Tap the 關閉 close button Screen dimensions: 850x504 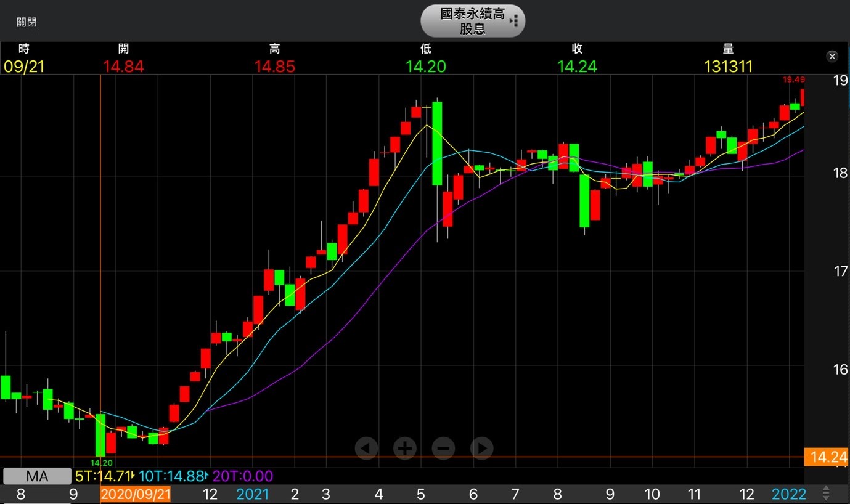click(x=27, y=22)
